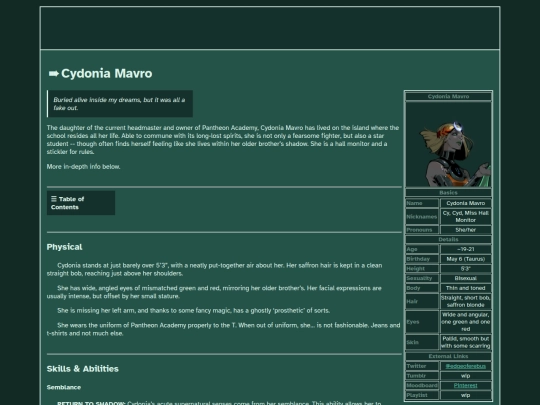Screen dimensions: 540x405
Task: Click the Twitter label cell
Action: coord(422,366)
